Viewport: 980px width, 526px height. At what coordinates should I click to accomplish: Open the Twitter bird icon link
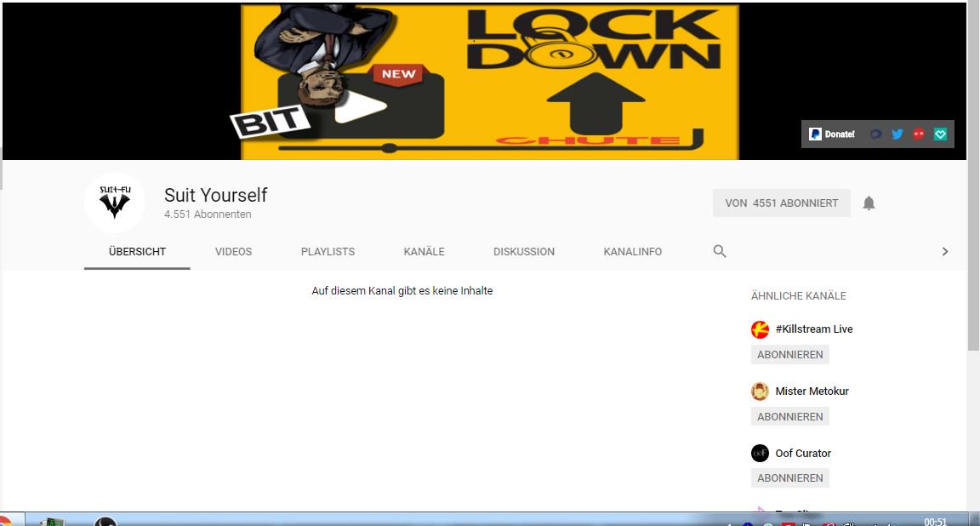[x=897, y=134]
